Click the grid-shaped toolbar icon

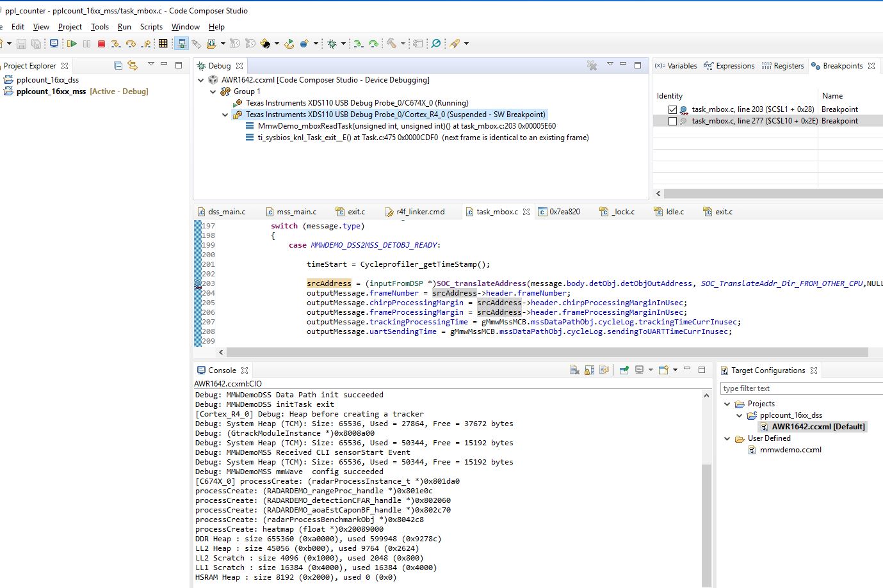pyautogui.click(x=163, y=44)
